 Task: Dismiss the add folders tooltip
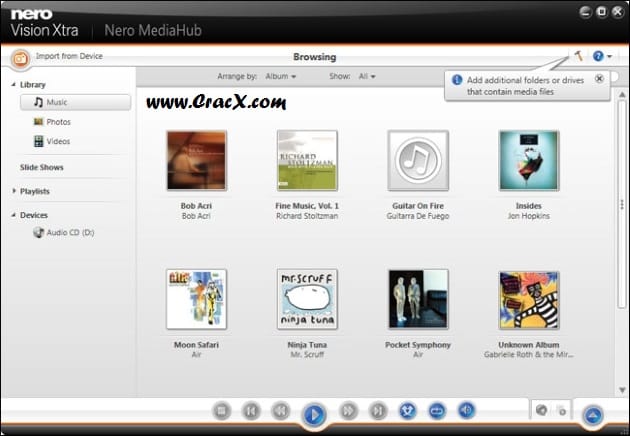click(x=599, y=79)
